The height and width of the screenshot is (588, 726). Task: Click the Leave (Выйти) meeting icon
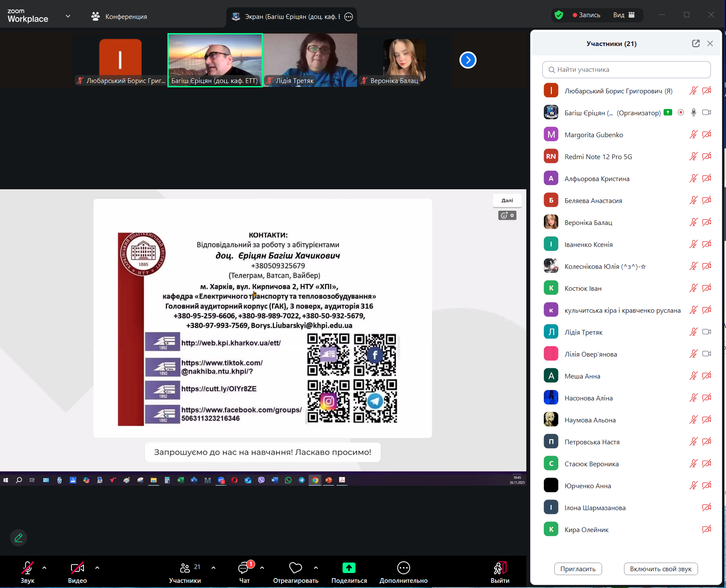(x=500, y=568)
